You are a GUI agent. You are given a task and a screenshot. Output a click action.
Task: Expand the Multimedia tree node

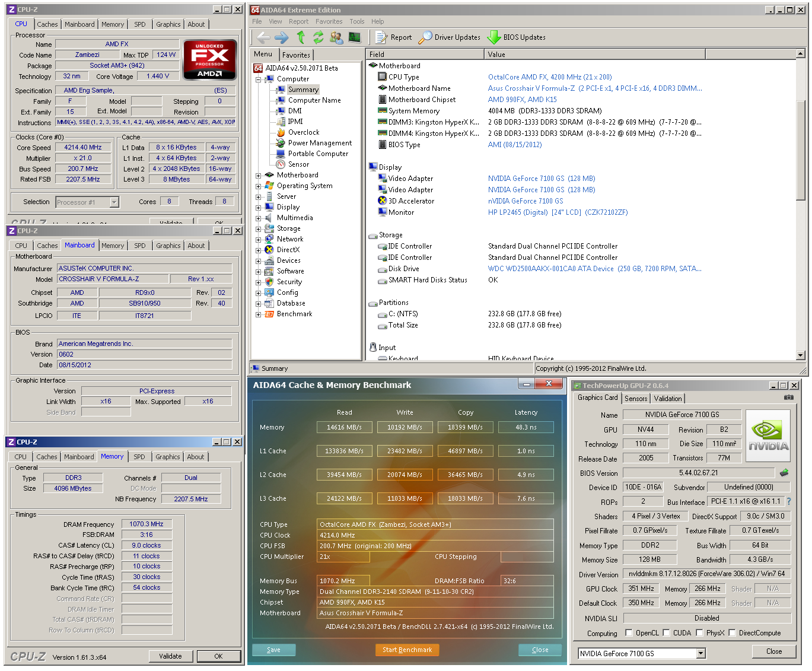[259, 218]
